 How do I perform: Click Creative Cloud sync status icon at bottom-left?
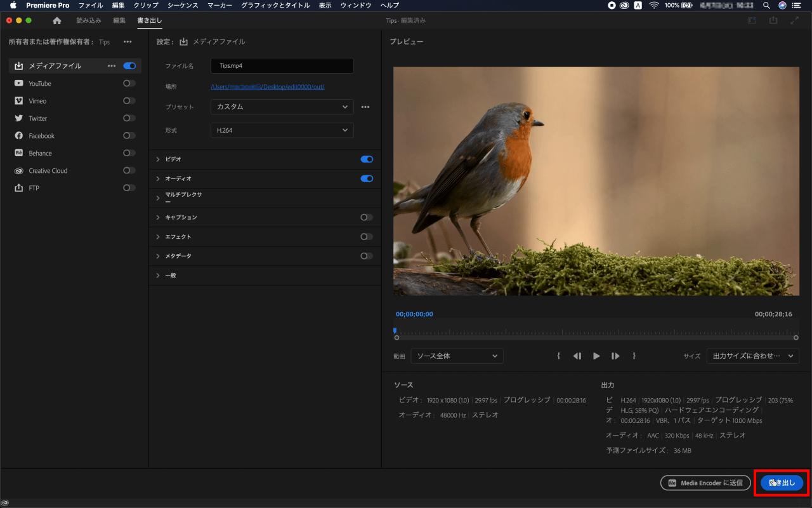click(5, 503)
